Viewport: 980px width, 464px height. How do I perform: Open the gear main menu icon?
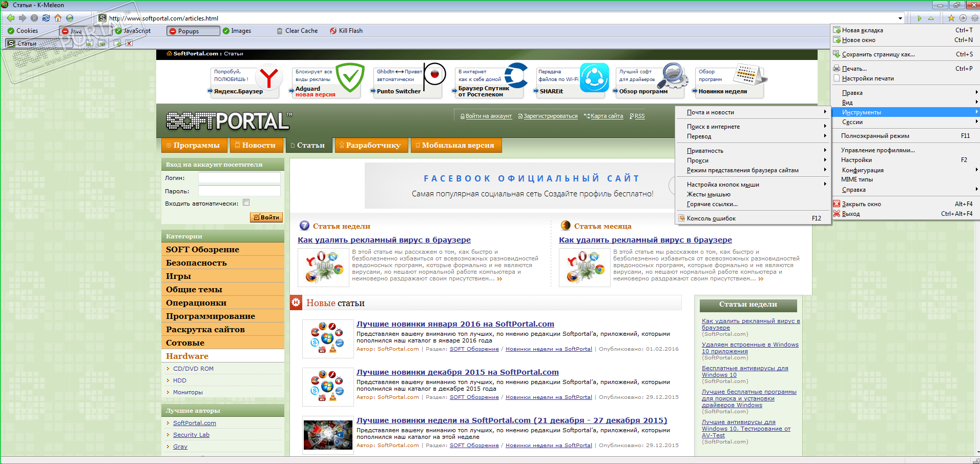tap(974, 18)
